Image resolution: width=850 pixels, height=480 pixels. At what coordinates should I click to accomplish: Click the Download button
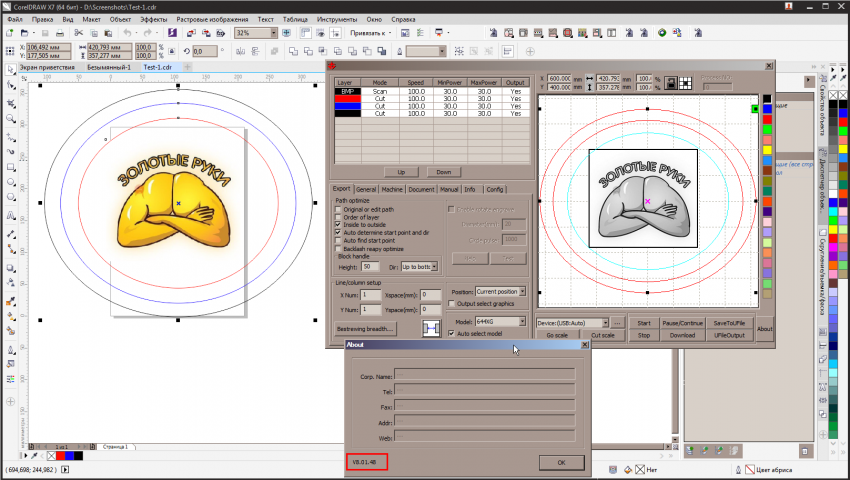point(682,335)
